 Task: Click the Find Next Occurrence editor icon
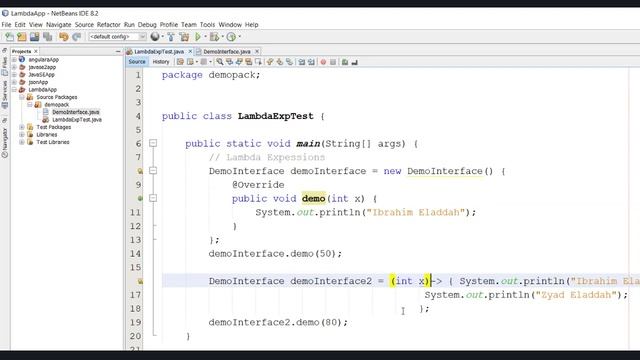[x=239, y=62]
